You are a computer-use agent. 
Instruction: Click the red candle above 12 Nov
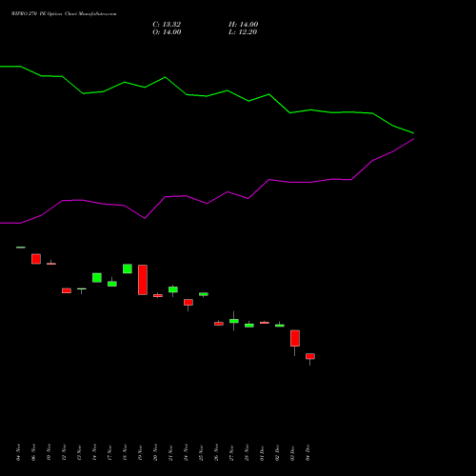tap(67, 290)
